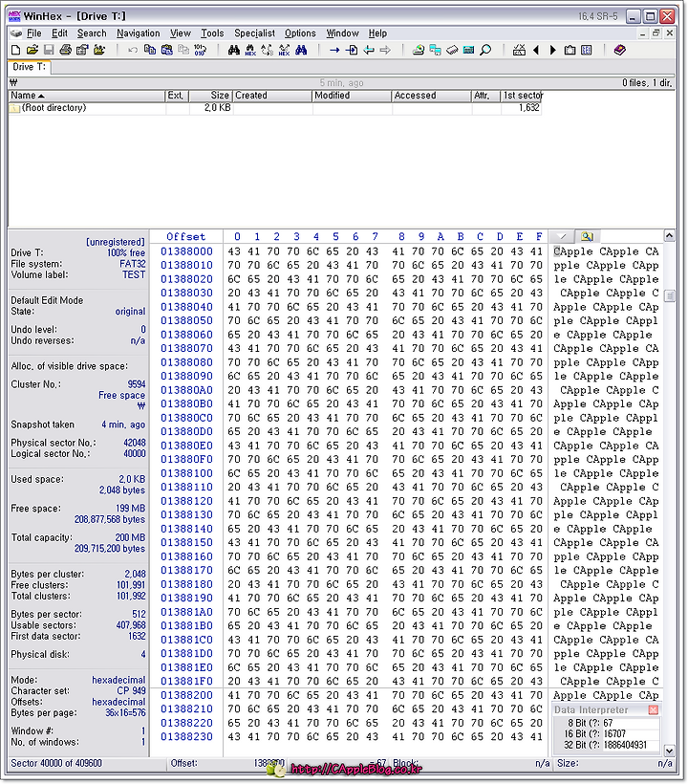Open the Access drop-down above the text column
The width and height of the screenshot is (688, 784).
pos(562,236)
